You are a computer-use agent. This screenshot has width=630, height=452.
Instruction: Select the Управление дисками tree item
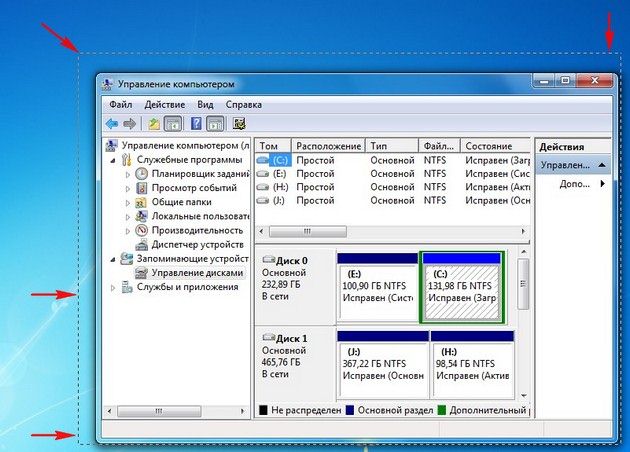197,273
